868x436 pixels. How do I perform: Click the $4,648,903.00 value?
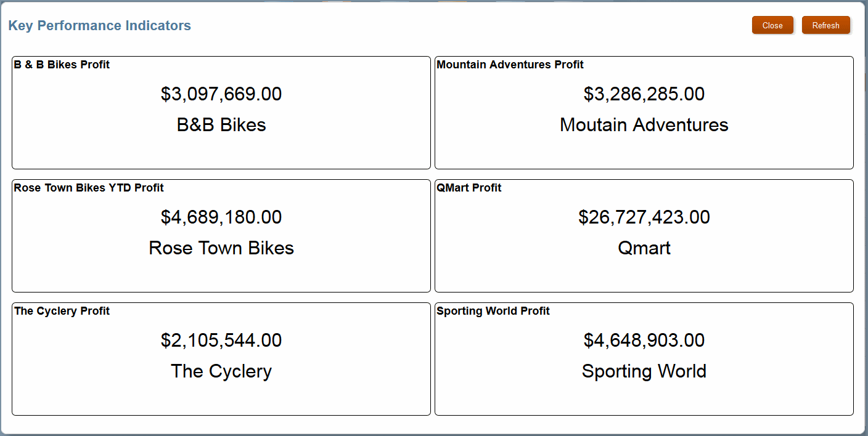tap(644, 341)
